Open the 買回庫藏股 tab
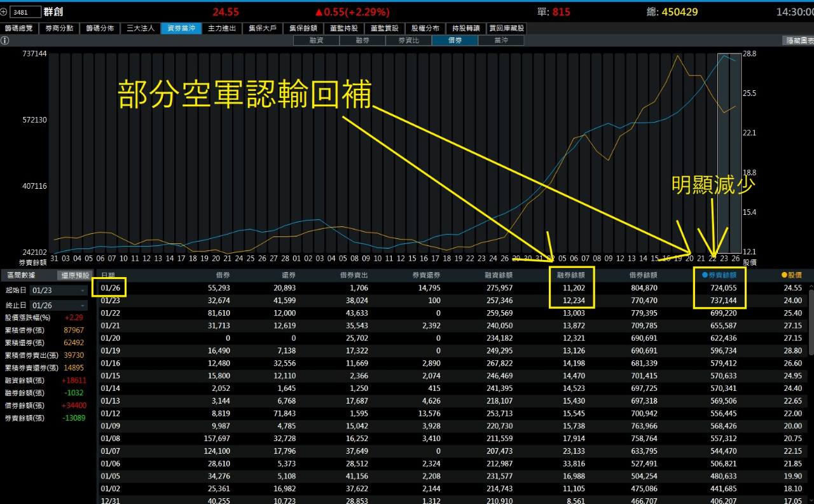Image resolution: width=814 pixels, height=504 pixels. pyautogui.click(x=507, y=29)
